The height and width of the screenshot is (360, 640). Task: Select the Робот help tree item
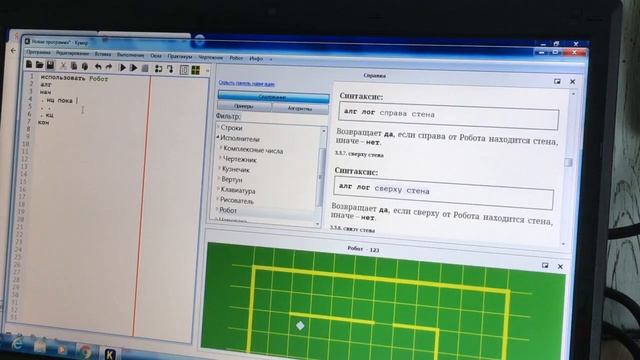pos(228,210)
